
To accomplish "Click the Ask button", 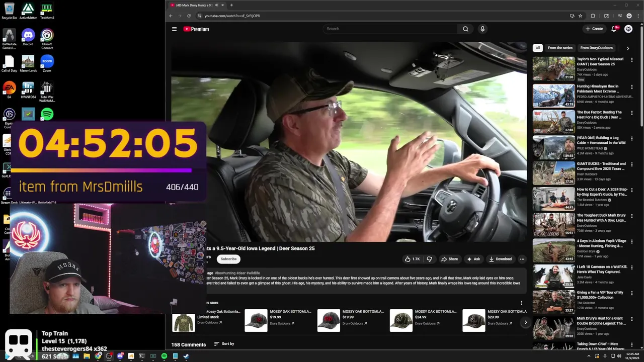I will coord(473,259).
